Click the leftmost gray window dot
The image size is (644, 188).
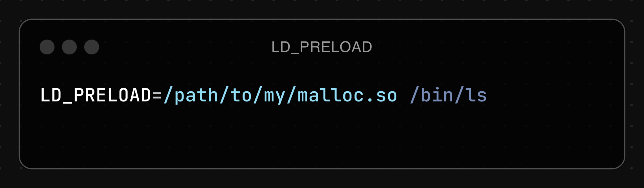[47, 47]
